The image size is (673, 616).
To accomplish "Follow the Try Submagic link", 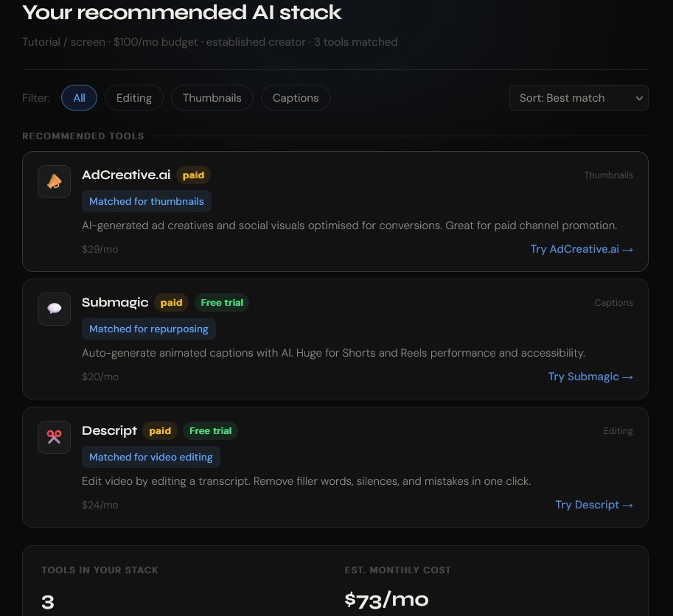I will tap(590, 377).
